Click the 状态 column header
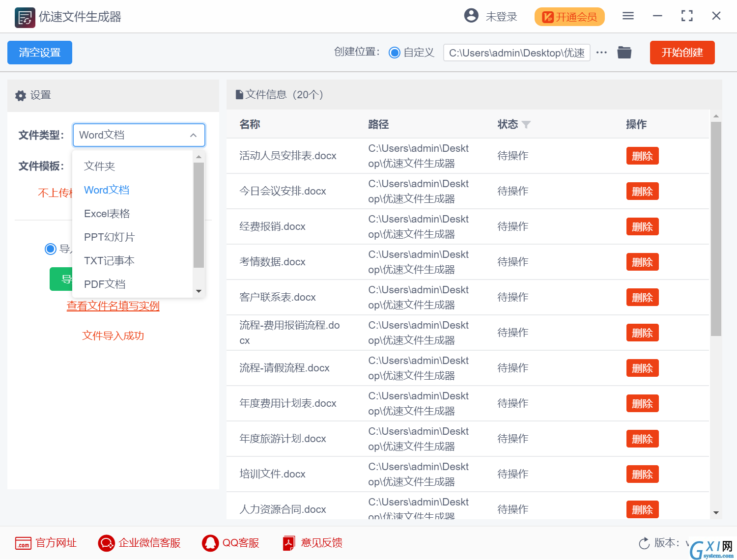Viewport: 737px width, 560px height. coord(508,124)
